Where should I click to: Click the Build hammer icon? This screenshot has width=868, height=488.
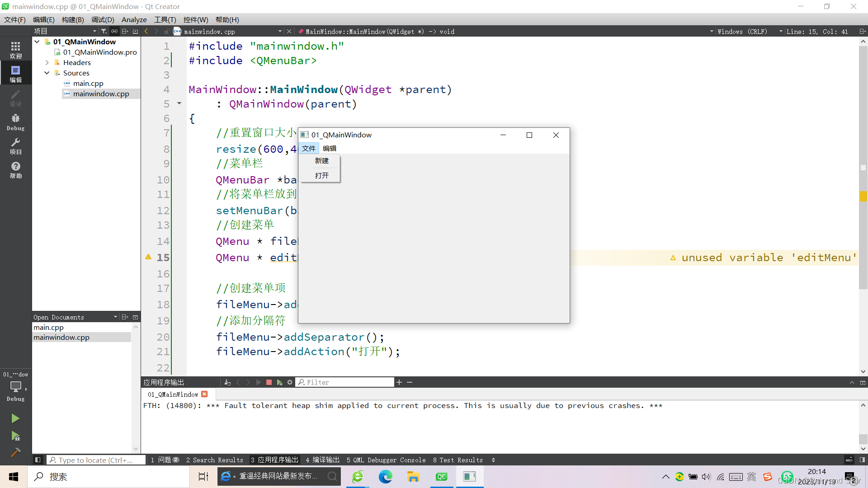(15, 452)
